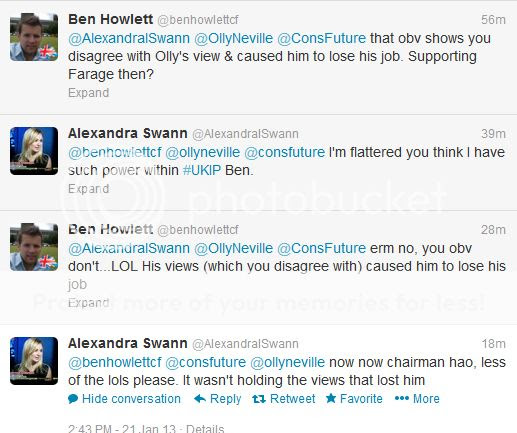The width and height of the screenshot is (517, 433).
Task: Expand the 39m Alexandra Swann tweet
Action: coord(89,189)
